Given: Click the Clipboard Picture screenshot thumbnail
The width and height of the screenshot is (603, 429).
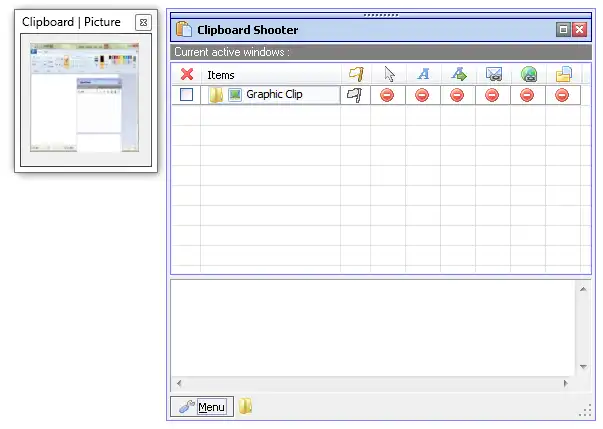Looking at the screenshot, I should pos(85,97).
